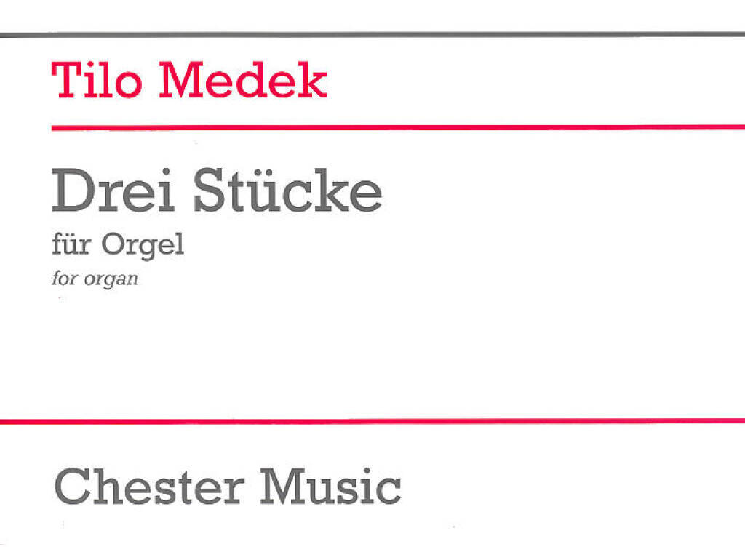Click the gray border line at the top
745x560 pixels.
point(372,33)
